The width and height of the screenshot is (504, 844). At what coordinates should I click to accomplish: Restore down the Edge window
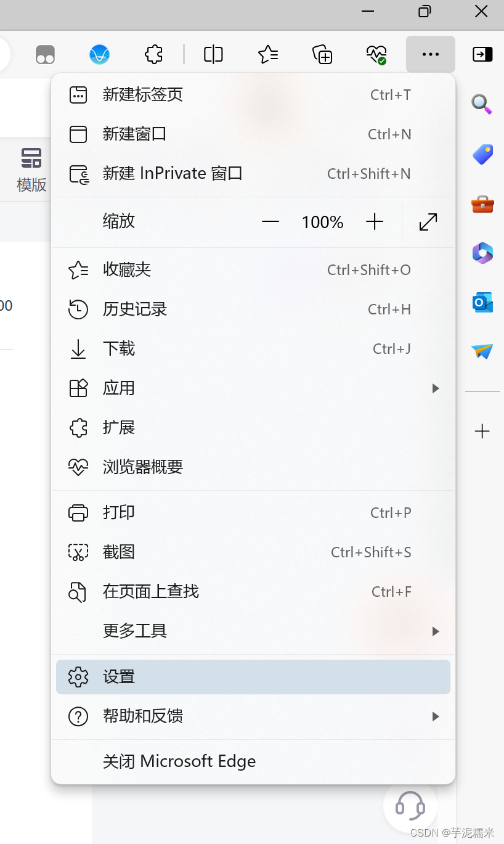(425, 11)
